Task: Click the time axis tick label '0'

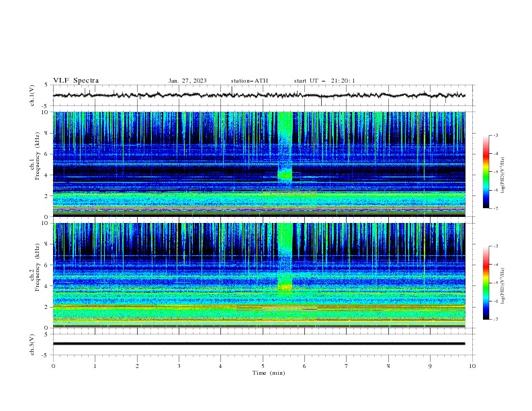Action: coord(53,366)
